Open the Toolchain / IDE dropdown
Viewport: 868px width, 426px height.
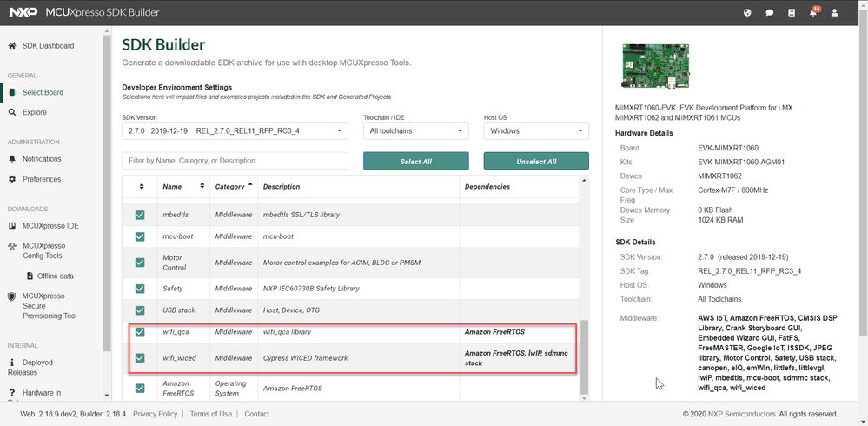pyautogui.click(x=415, y=131)
